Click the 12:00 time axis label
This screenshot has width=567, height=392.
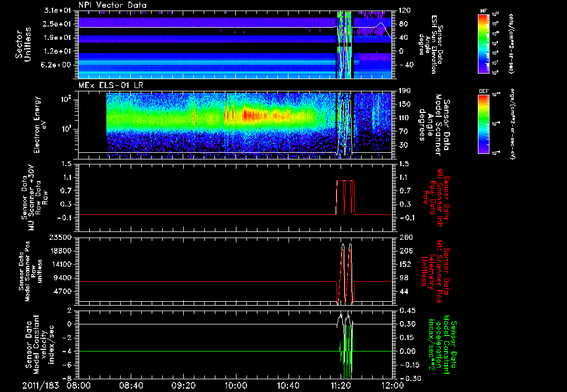393,385
